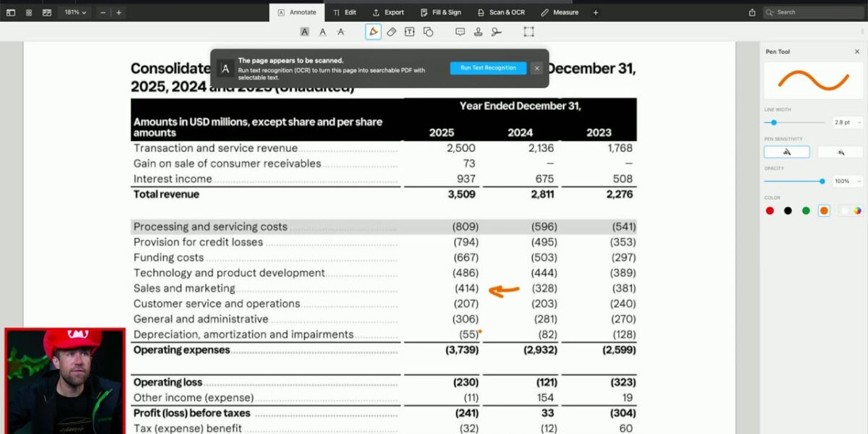Toggle the sidebar panel view

[11, 12]
